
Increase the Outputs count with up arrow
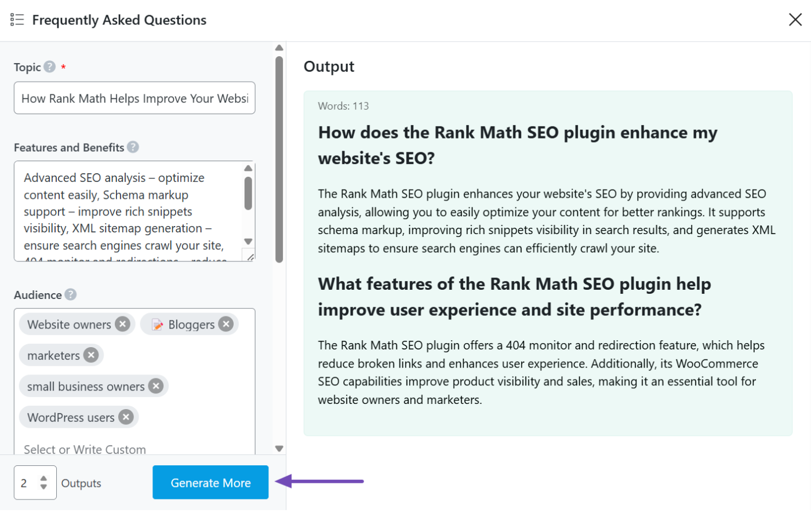click(x=43, y=478)
